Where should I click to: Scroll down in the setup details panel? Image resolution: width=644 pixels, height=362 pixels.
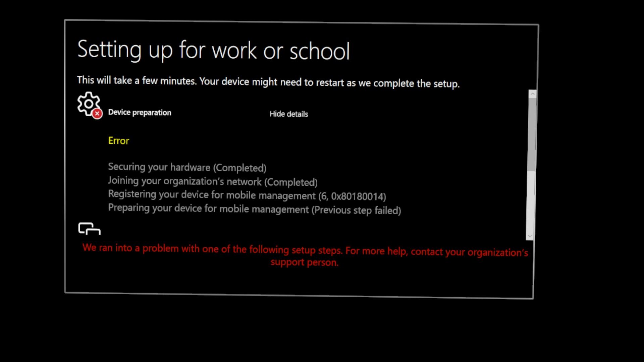tap(529, 236)
